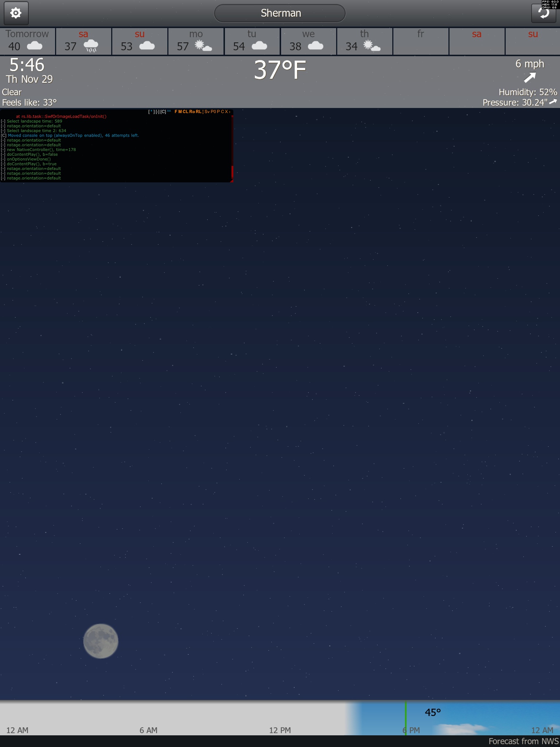Click the green current-time marker on timeline
Image resolution: width=560 pixels, height=747 pixels.
[405, 717]
